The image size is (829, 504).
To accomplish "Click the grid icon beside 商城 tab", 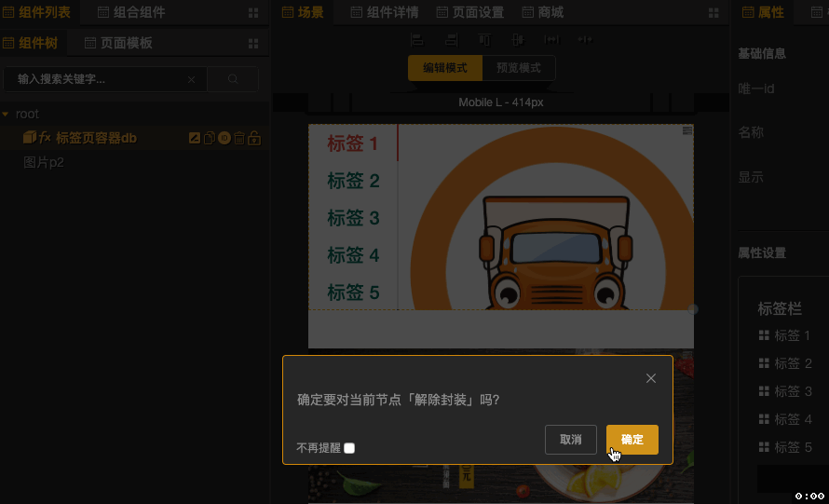I will (x=713, y=13).
